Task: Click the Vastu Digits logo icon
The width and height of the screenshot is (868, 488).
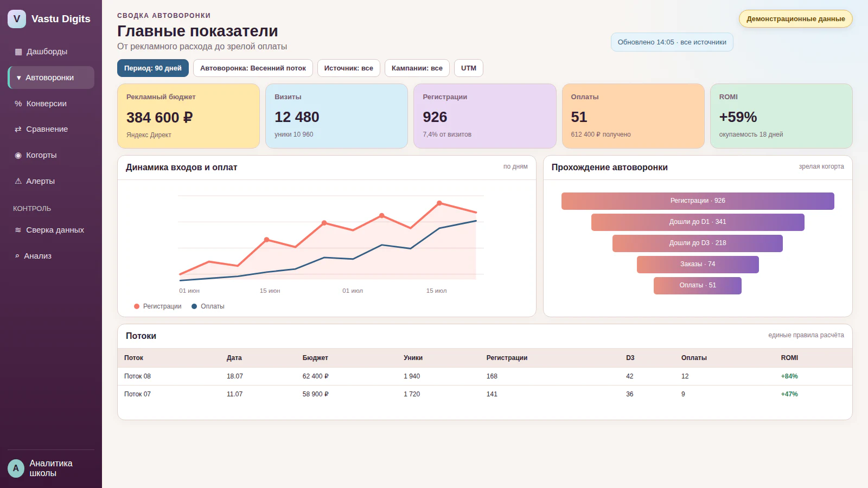Action: coord(17,19)
